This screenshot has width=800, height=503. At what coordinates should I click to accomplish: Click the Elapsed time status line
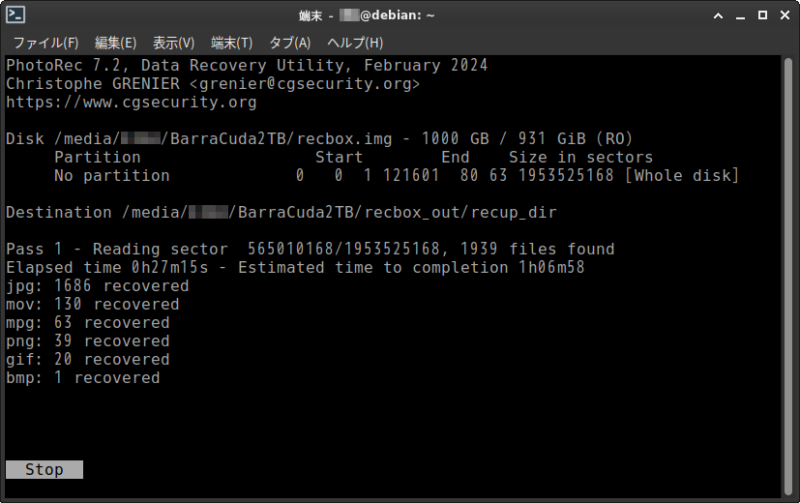point(295,267)
